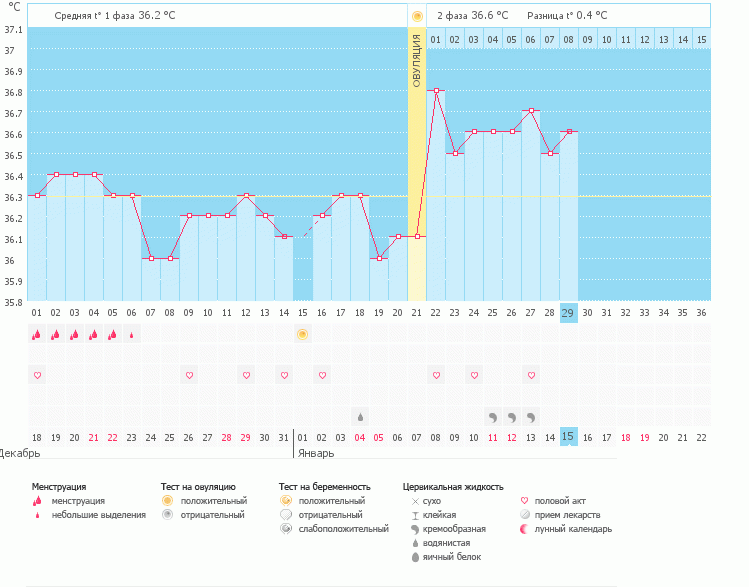This screenshot has height=587, width=749.
Task: Click the watery cervical fluid icon on day 18
Action: point(359,416)
